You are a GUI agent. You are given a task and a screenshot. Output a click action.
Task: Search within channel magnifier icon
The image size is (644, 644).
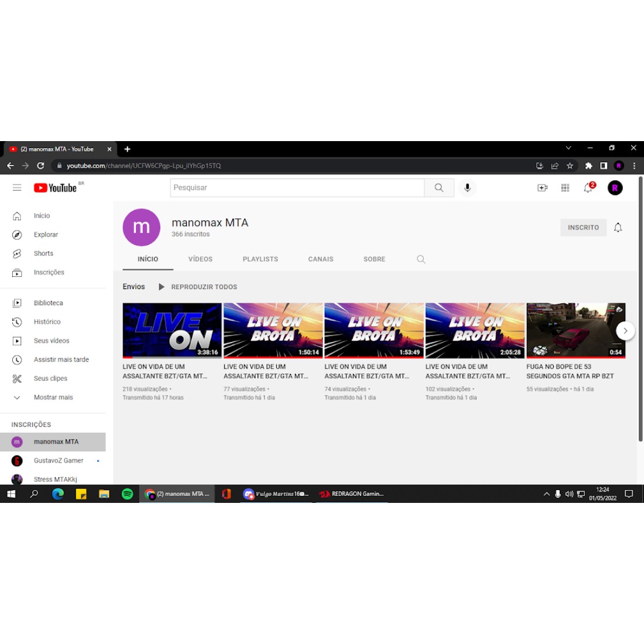pos(421,259)
